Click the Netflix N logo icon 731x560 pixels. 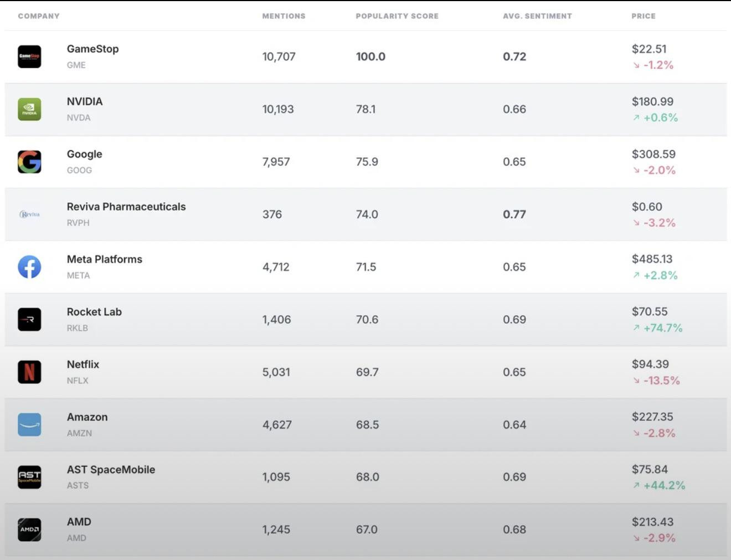tap(29, 372)
